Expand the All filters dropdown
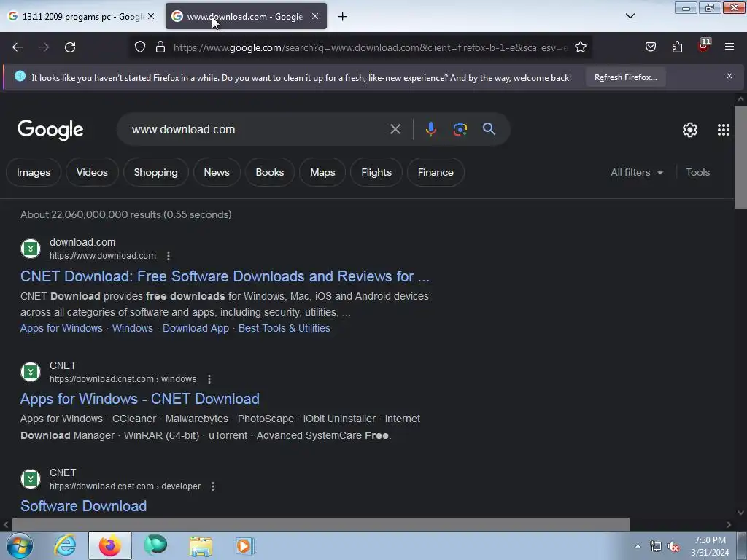This screenshot has width=747, height=560. point(636,172)
